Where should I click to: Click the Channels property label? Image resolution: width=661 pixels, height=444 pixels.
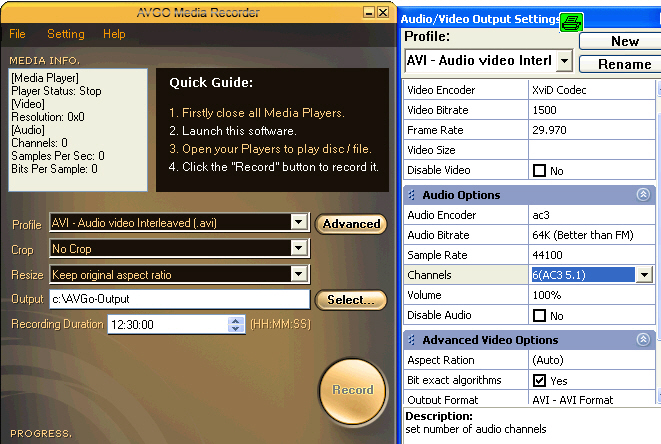429,275
